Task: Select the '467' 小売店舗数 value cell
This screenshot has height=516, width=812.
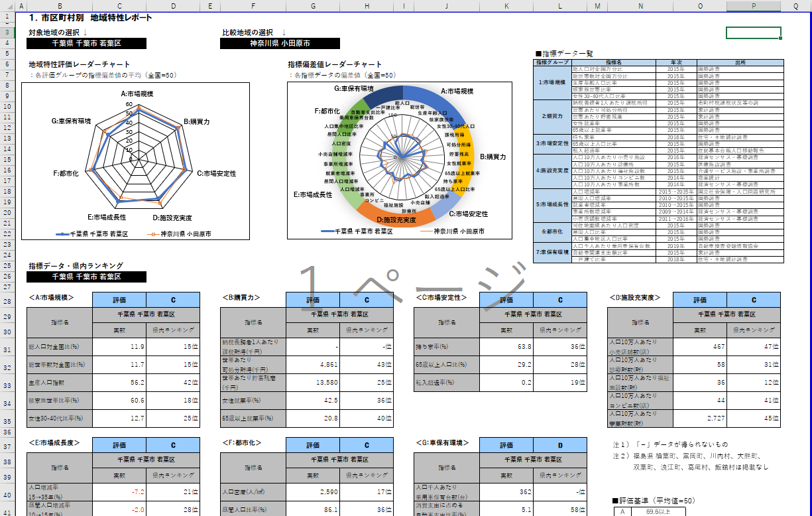Action: coord(701,347)
